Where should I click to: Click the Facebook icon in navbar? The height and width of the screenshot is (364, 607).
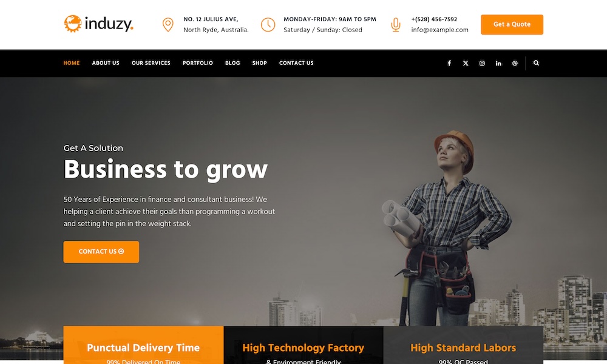(449, 63)
